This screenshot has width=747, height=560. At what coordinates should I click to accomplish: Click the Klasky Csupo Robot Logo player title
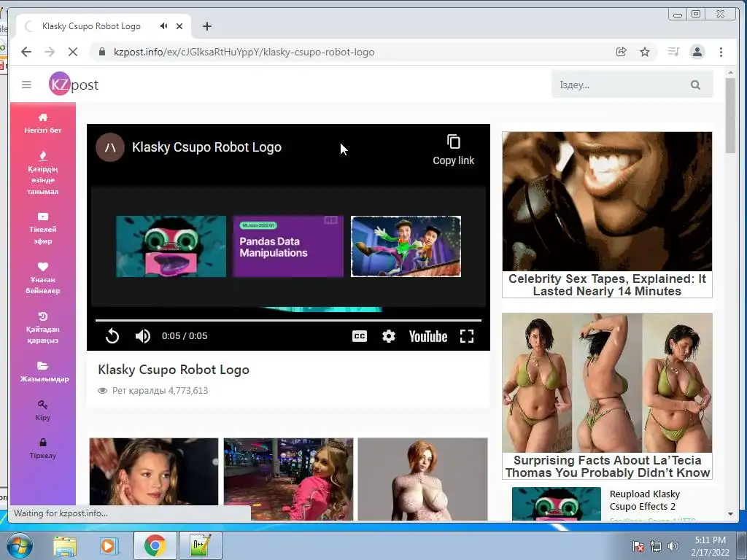click(206, 147)
